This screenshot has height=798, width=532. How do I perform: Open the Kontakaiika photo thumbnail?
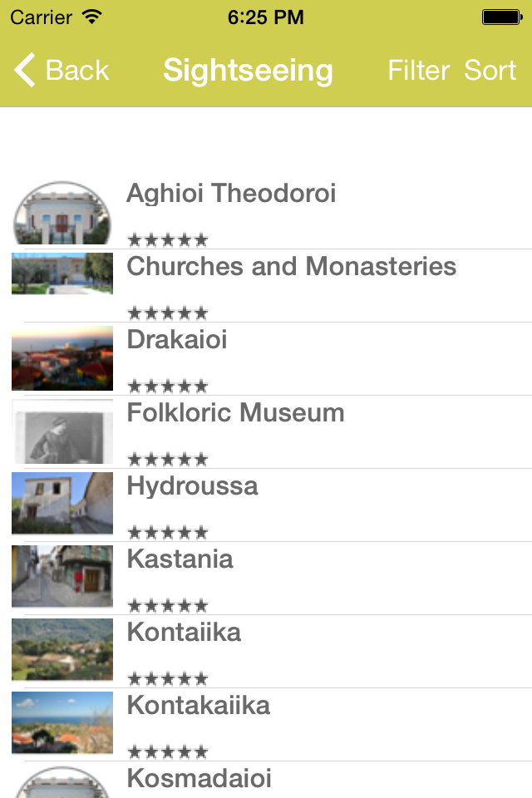(62, 722)
